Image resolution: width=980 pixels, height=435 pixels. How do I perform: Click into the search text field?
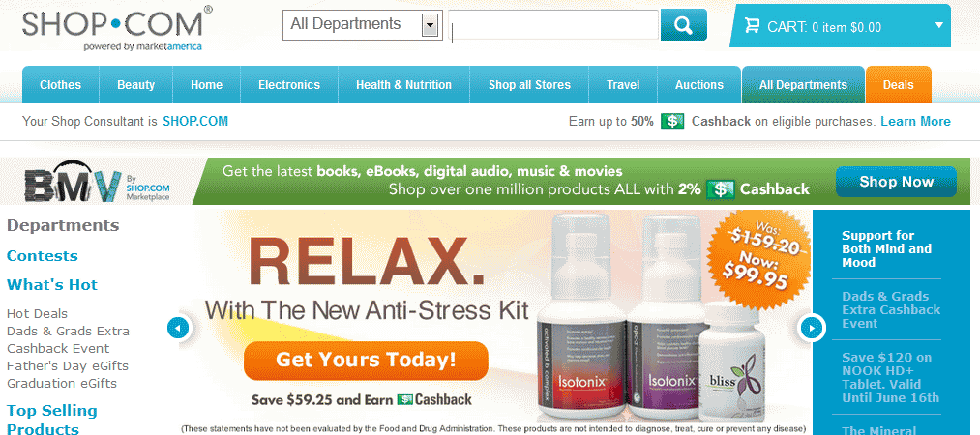(x=553, y=25)
